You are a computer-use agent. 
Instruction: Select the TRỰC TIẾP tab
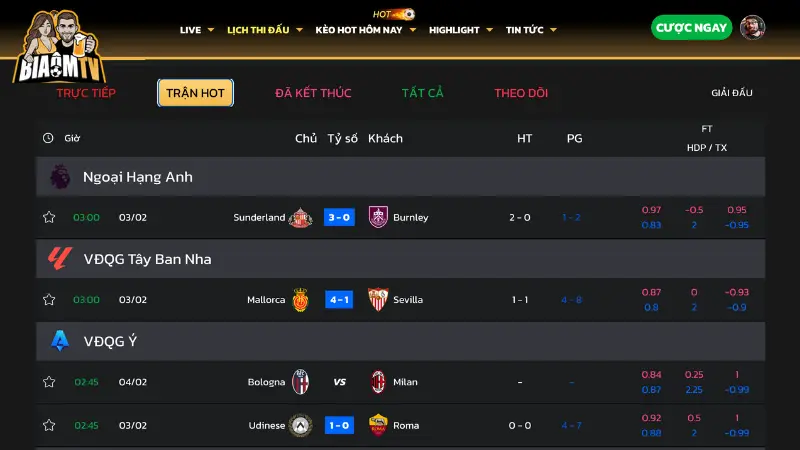(86, 93)
